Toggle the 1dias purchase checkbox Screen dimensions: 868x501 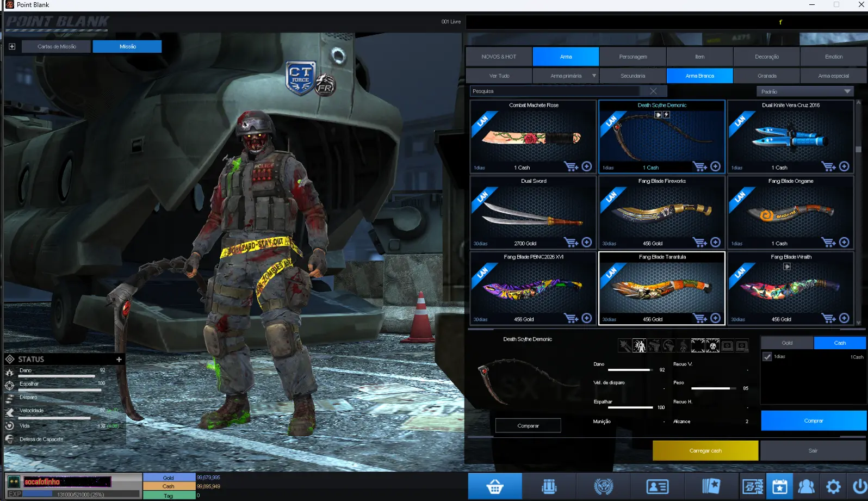click(x=767, y=357)
